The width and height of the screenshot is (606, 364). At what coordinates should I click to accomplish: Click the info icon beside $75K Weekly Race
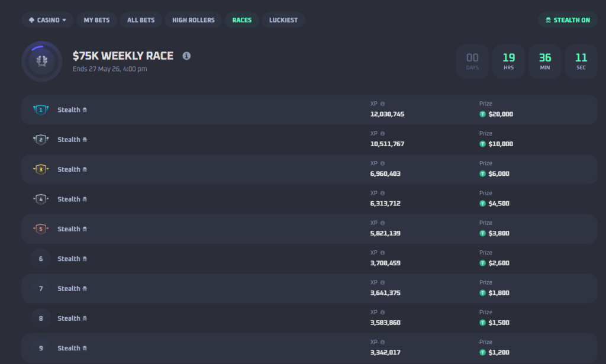pos(186,56)
